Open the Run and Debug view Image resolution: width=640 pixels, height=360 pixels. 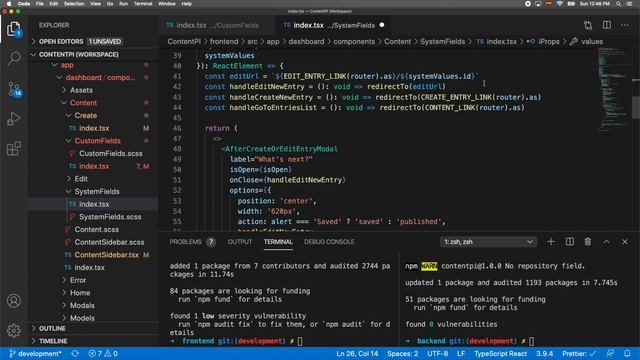click(x=14, y=119)
